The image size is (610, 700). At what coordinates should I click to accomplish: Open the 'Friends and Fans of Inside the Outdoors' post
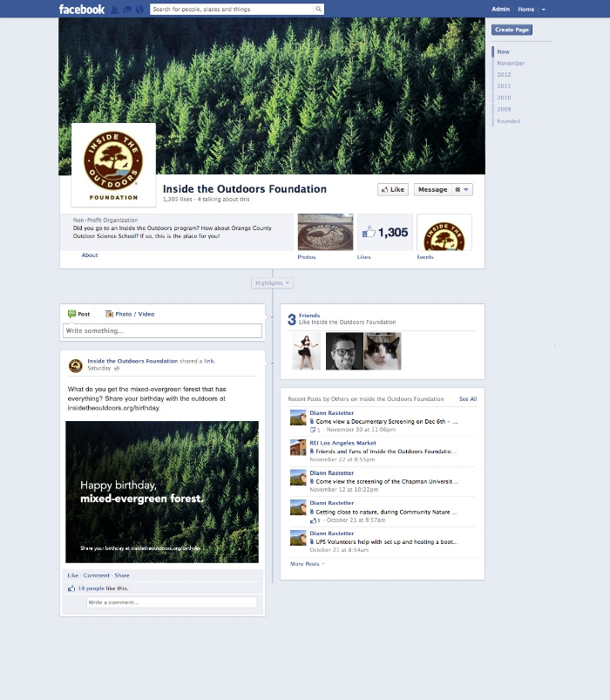(x=386, y=452)
